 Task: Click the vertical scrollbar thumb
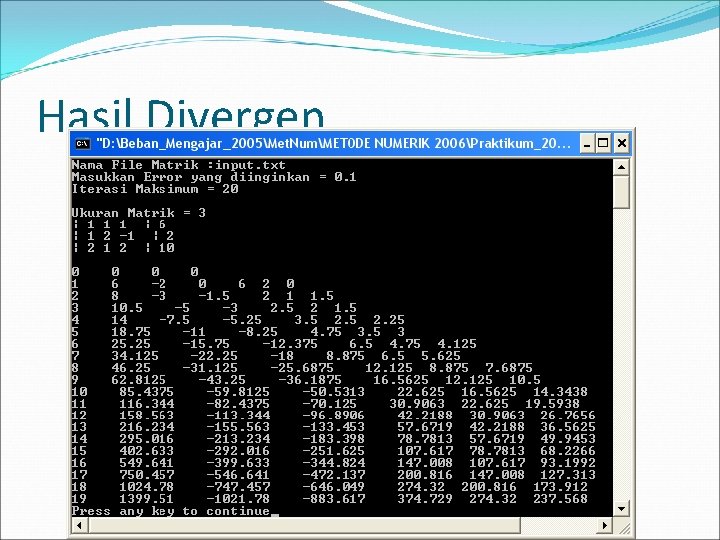coord(621,192)
